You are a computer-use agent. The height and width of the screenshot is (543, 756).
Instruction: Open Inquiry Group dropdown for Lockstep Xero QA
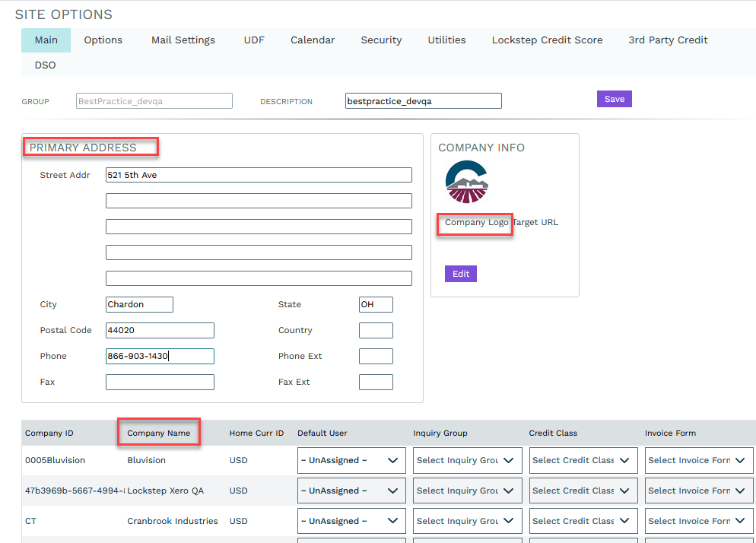click(467, 491)
